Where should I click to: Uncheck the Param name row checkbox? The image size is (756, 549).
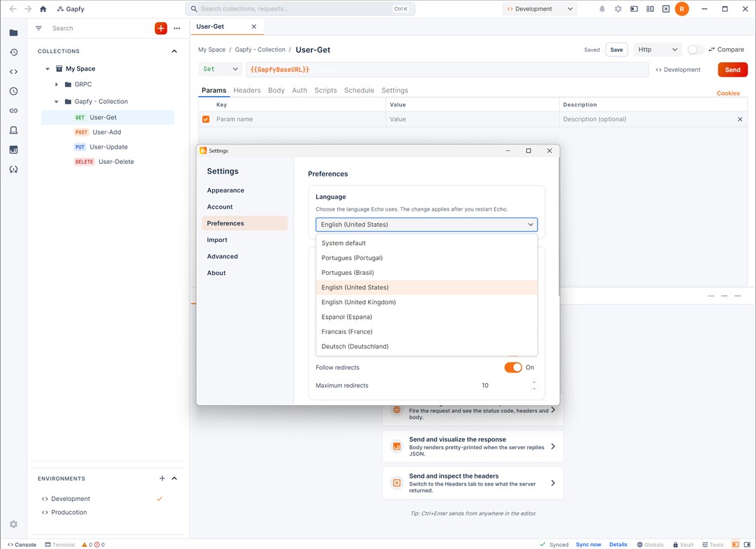pyautogui.click(x=206, y=119)
